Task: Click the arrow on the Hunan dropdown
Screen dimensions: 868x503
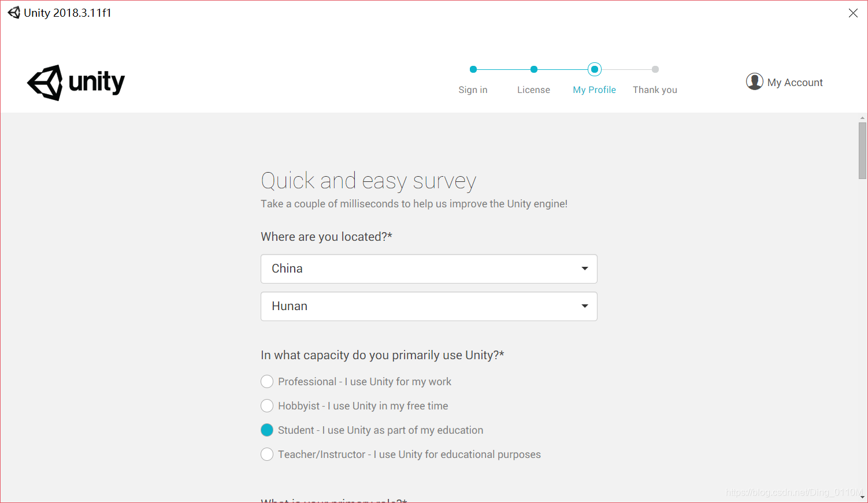Action: (x=585, y=306)
